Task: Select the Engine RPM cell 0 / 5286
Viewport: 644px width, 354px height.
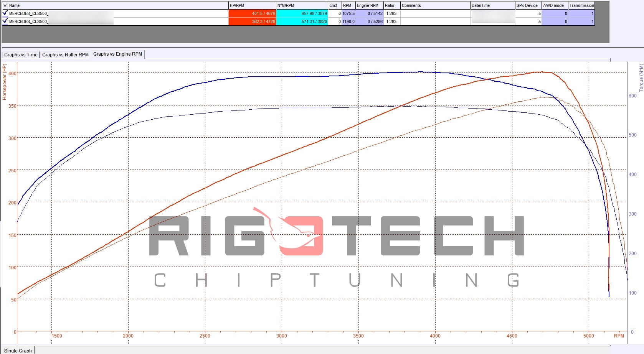Action: click(370, 21)
